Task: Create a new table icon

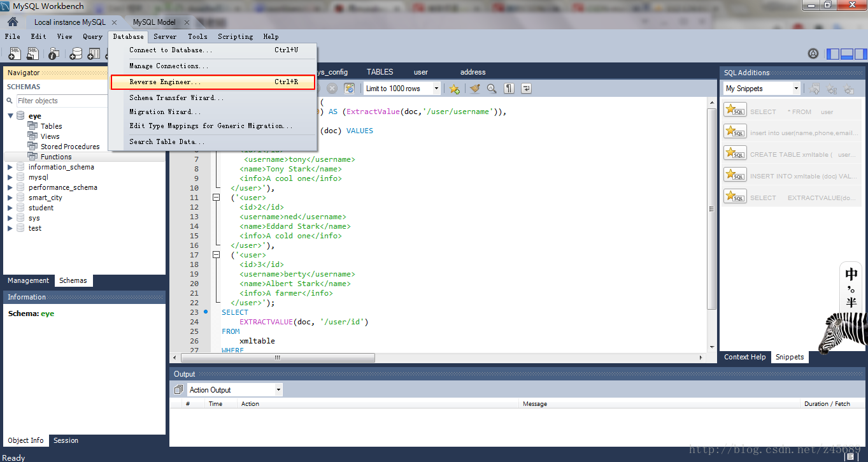Action: coord(94,54)
